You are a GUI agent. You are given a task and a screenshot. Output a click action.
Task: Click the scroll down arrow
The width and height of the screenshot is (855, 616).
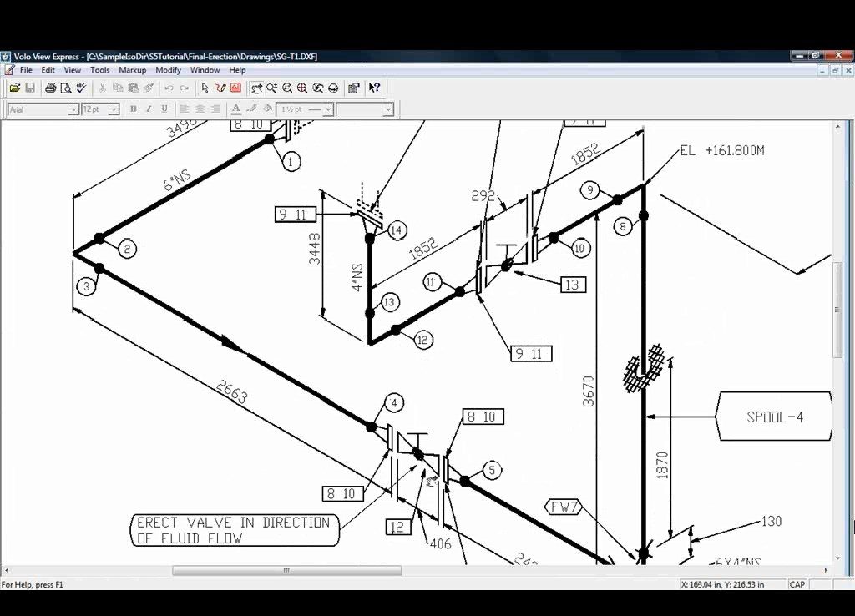837,558
